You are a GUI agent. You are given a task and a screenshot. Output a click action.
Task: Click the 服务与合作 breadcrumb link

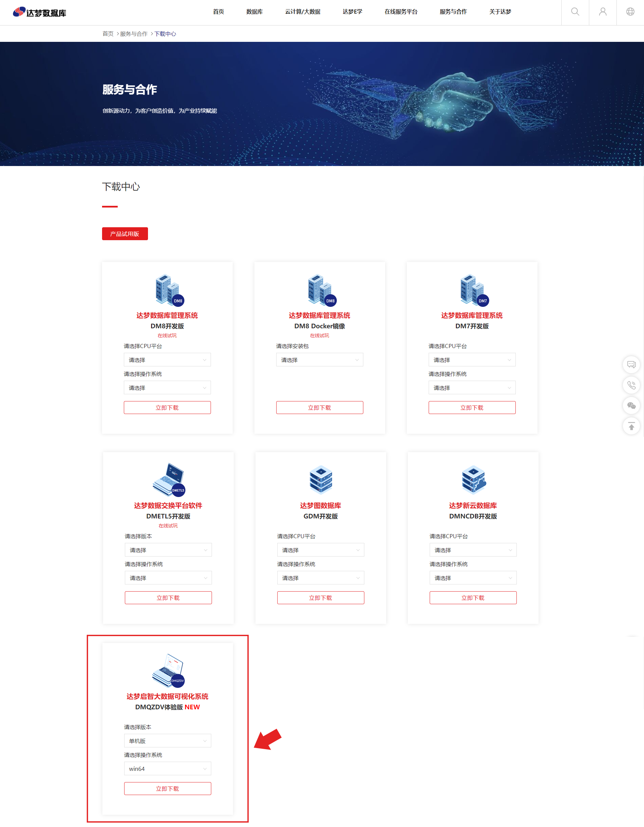134,34
